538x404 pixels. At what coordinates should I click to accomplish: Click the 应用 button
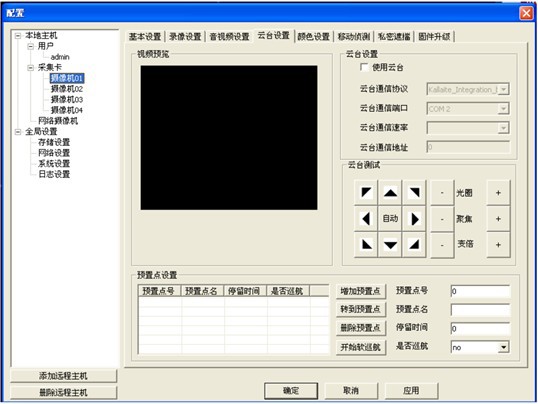(x=411, y=391)
